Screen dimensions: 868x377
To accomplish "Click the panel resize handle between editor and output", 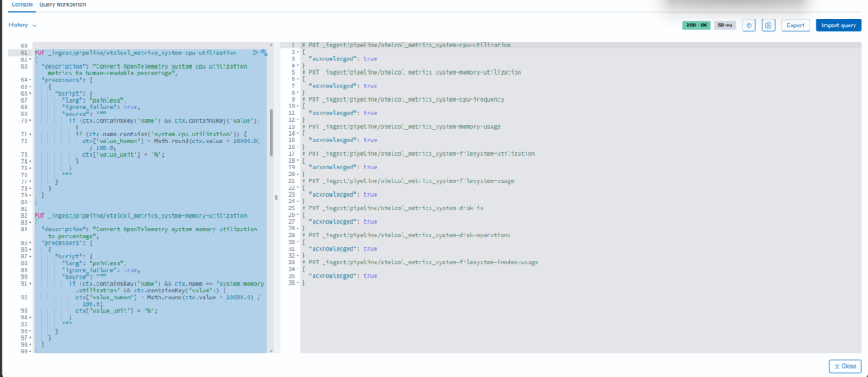I will [276, 197].
